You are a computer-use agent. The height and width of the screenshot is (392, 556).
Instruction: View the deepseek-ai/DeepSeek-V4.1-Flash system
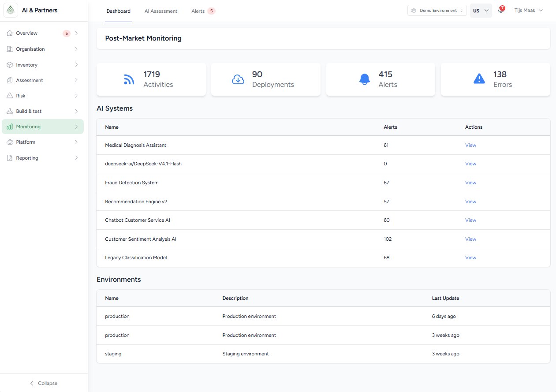470,164
